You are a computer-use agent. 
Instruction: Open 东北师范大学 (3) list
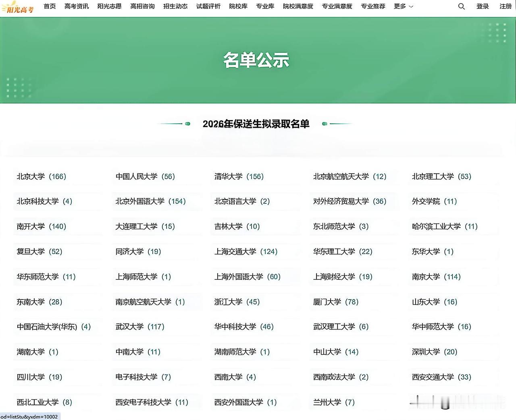pos(341,226)
